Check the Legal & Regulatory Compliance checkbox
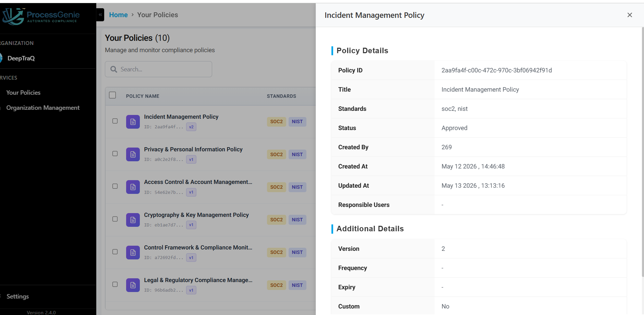This screenshot has height=315, width=644. tap(115, 284)
